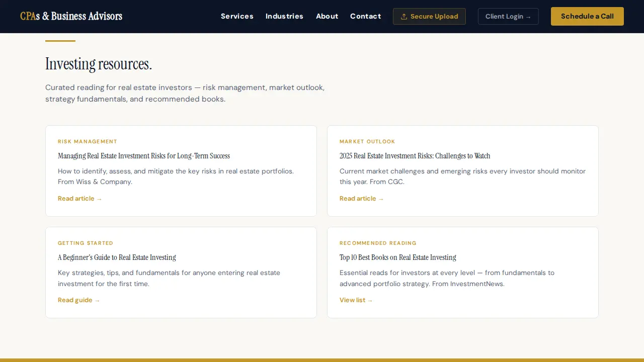The width and height of the screenshot is (644, 362).
Task: Click the Wiss & Company article description
Action: pyautogui.click(x=176, y=176)
